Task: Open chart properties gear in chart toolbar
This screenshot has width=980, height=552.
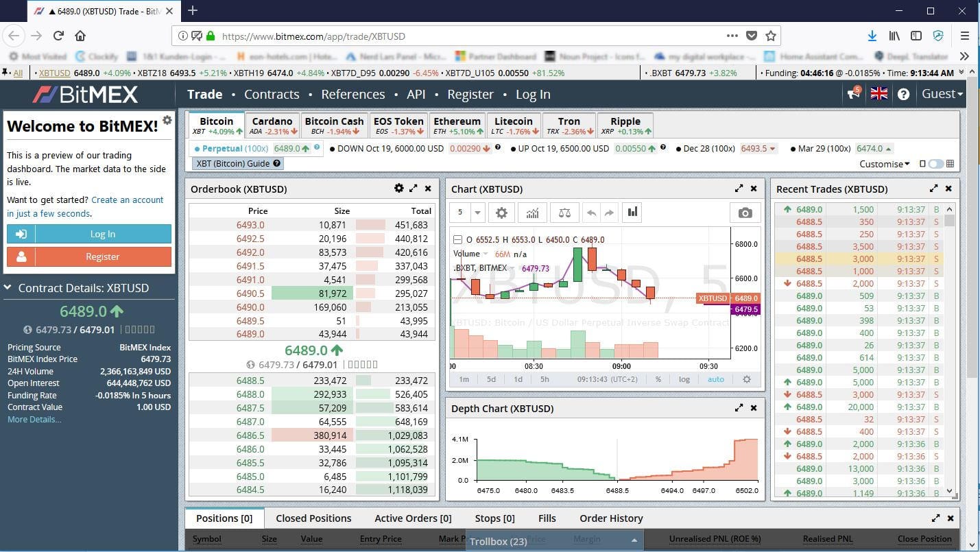Action: click(501, 213)
